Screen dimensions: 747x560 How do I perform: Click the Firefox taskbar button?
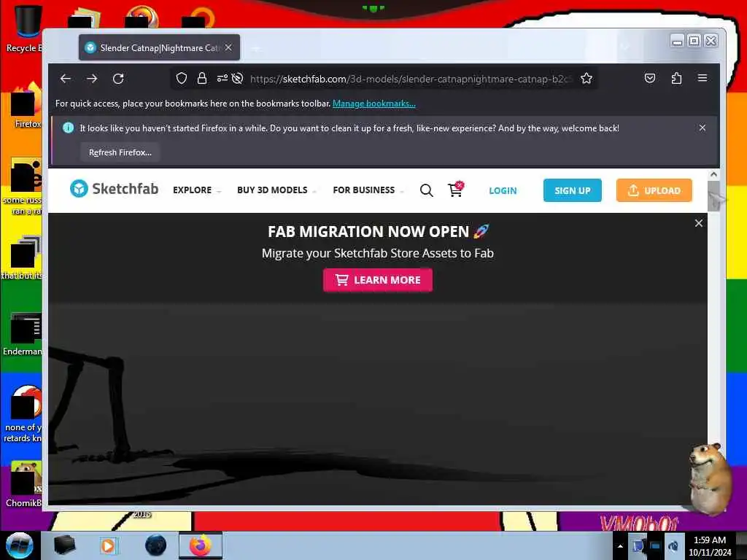200,545
